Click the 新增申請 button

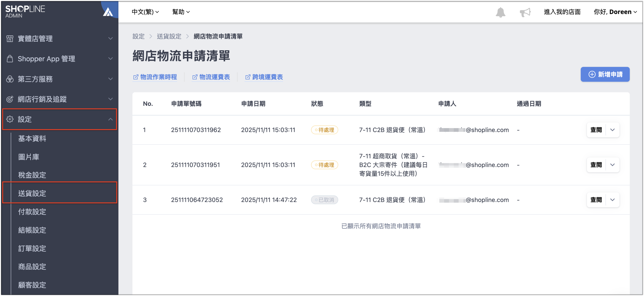(605, 74)
